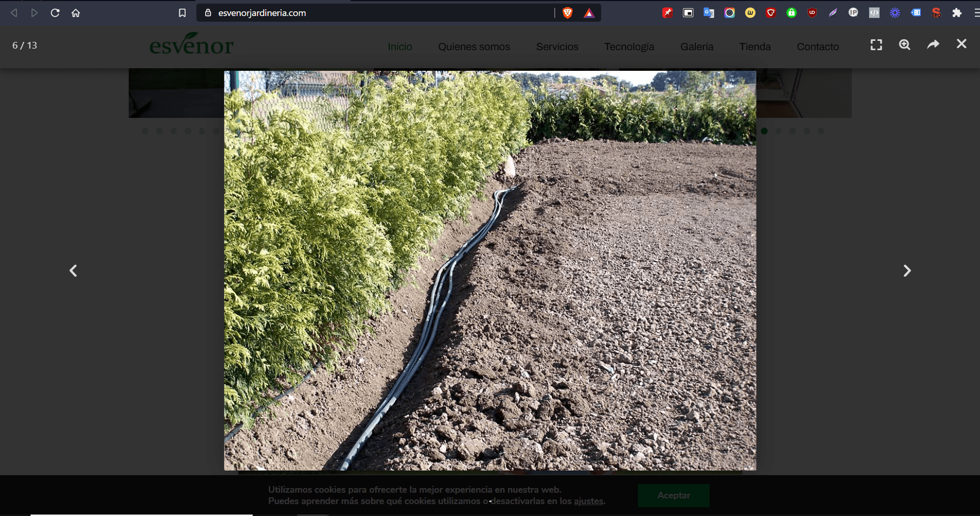Open the green padlock extension

(791, 13)
